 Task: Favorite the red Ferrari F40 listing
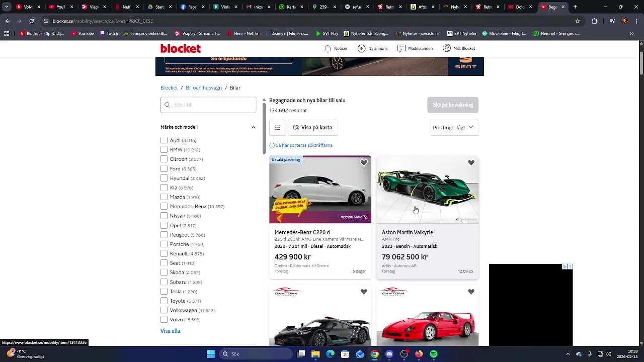tap(471, 292)
